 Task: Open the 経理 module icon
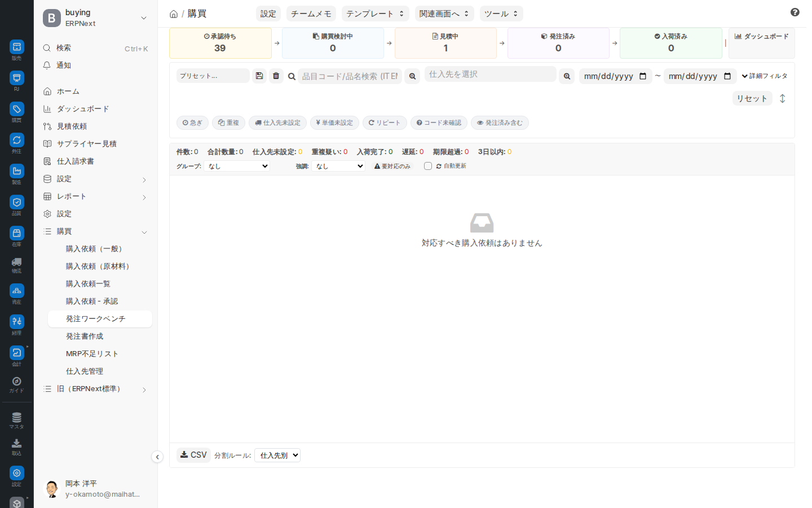17,322
